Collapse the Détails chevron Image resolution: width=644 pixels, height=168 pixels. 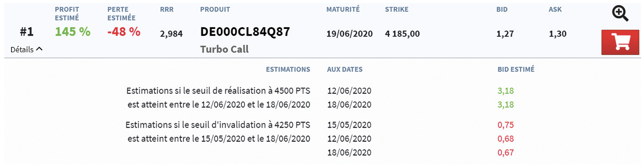pos(39,49)
